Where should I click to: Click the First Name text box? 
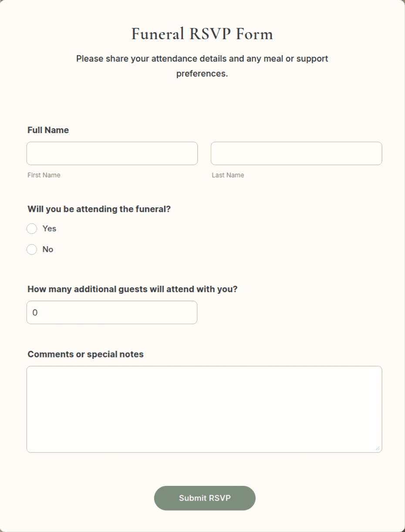point(112,154)
